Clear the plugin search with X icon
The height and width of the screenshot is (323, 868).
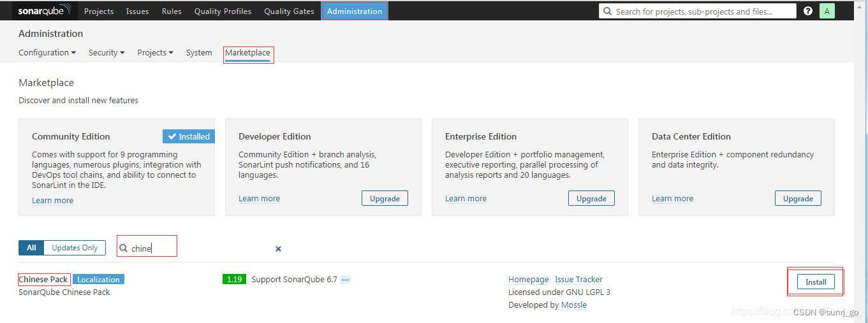coord(278,248)
